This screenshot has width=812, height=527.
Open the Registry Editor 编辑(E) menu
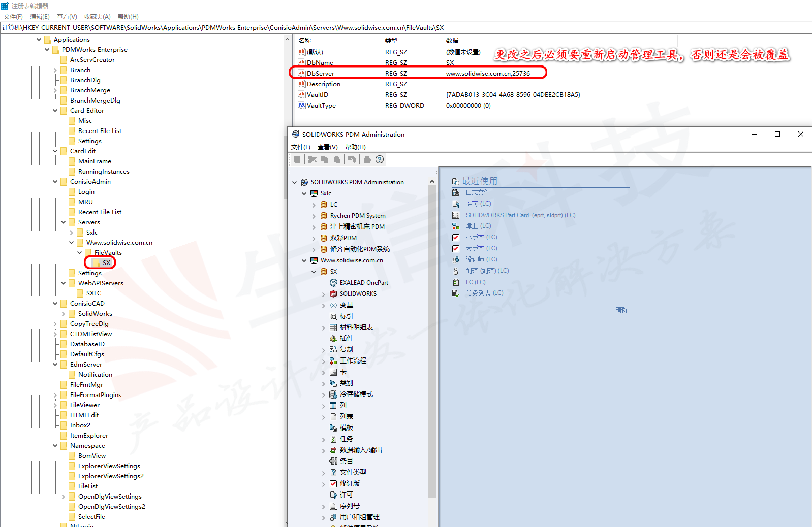pos(40,17)
